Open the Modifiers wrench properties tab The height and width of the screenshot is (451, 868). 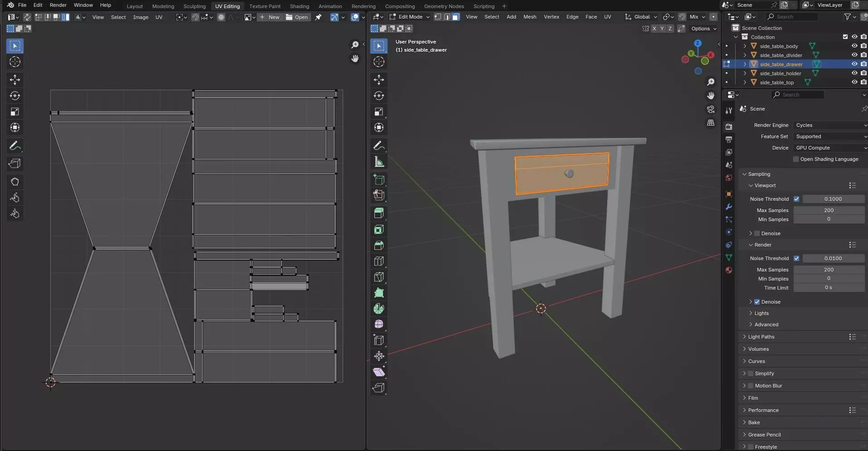[x=729, y=207]
